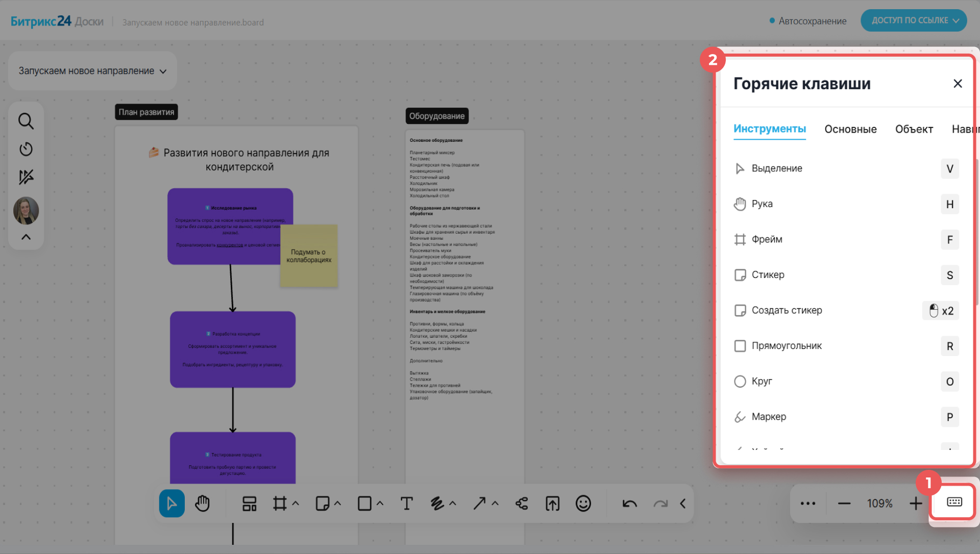Click the undo arrow button

coord(629,503)
